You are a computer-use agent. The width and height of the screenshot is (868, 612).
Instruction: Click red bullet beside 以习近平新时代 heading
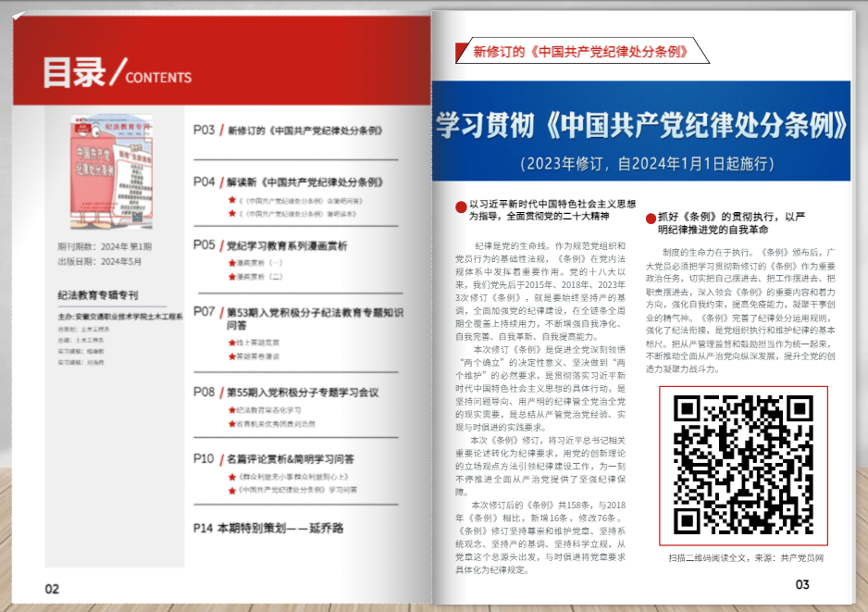(462, 206)
